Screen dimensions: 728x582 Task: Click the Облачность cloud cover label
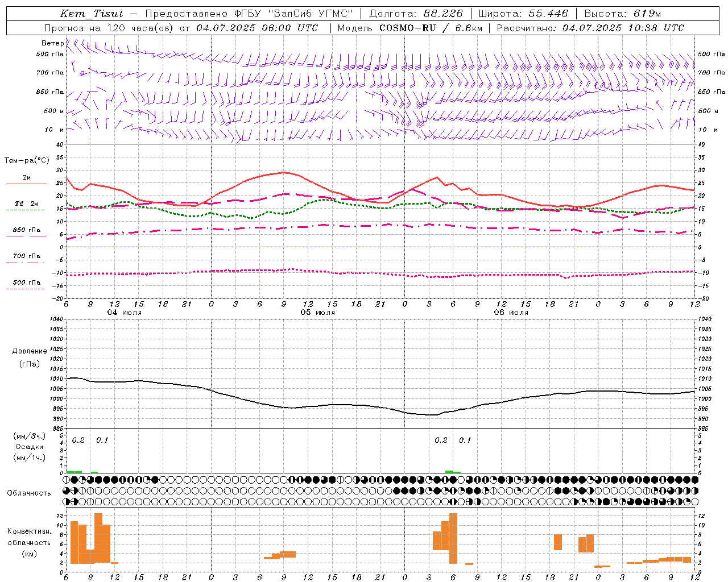coord(29,493)
